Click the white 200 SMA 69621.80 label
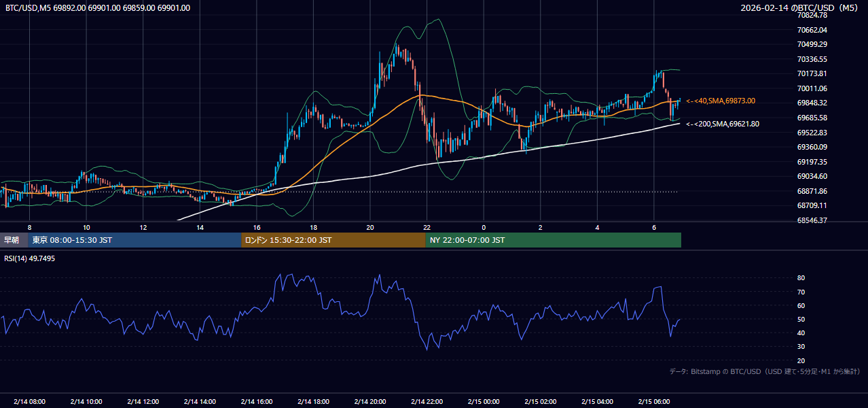Screen dimensions: 868x408 723,124
